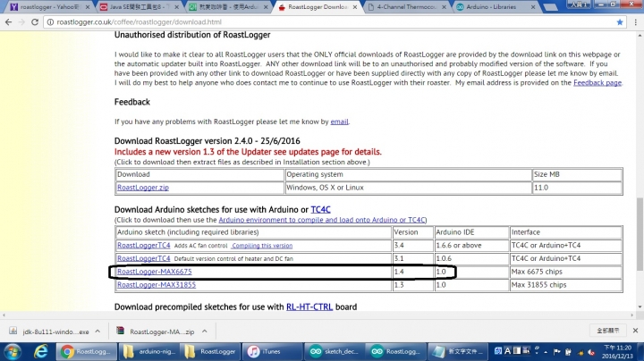Click the horizontal scroll right arrow
The height and width of the screenshot is (361, 644).
(x=632, y=315)
